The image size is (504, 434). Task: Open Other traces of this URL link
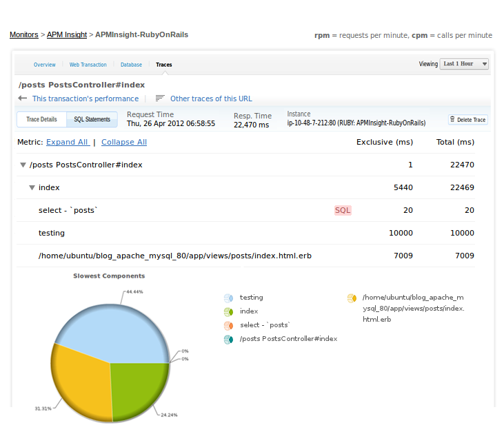pyautogui.click(x=211, y=99)
